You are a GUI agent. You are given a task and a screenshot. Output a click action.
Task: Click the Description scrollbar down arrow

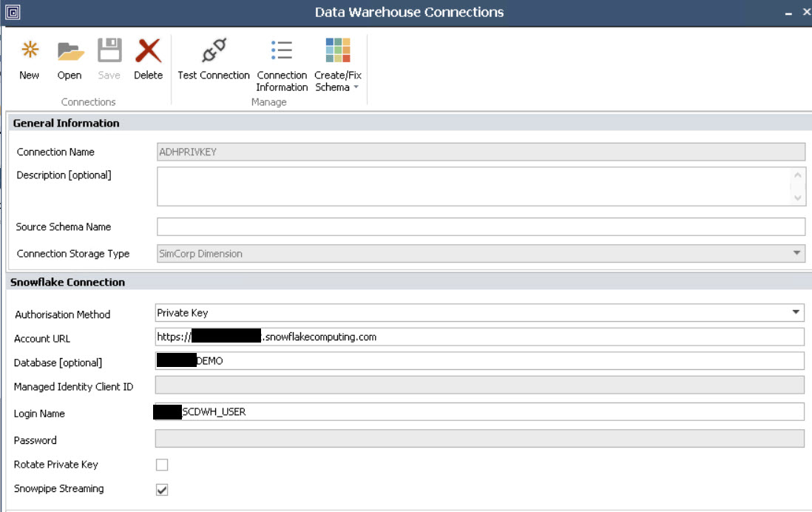pos(797,198)
